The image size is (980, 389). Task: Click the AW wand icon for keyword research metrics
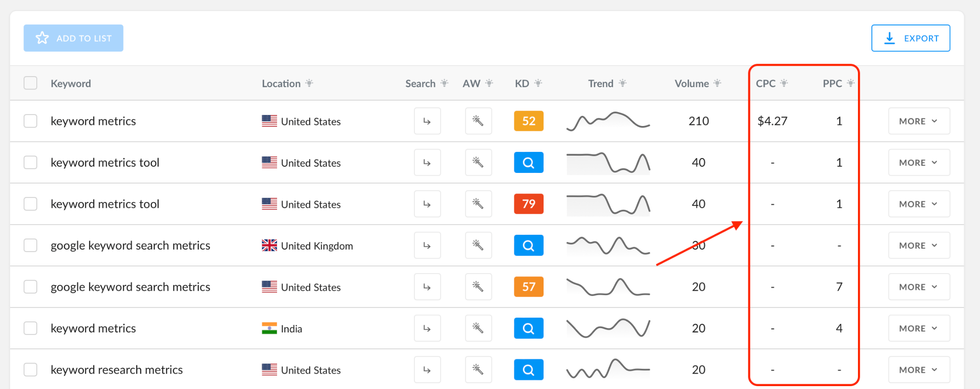(478, 369)
